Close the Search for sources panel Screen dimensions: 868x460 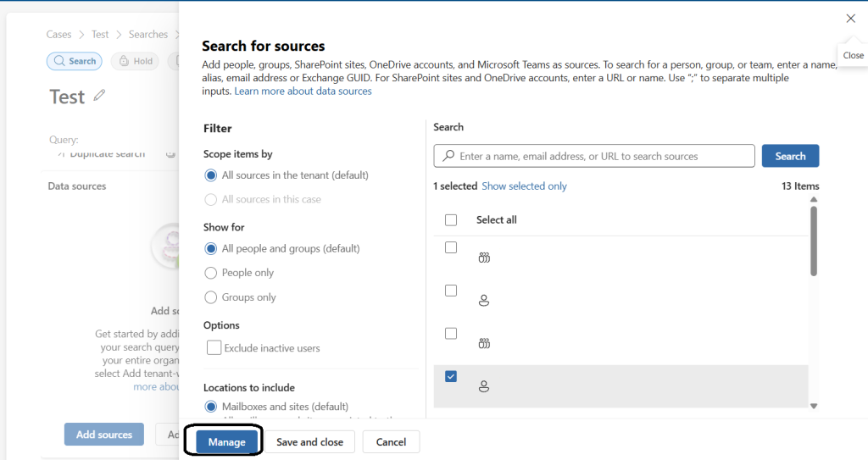pos(850,19)
